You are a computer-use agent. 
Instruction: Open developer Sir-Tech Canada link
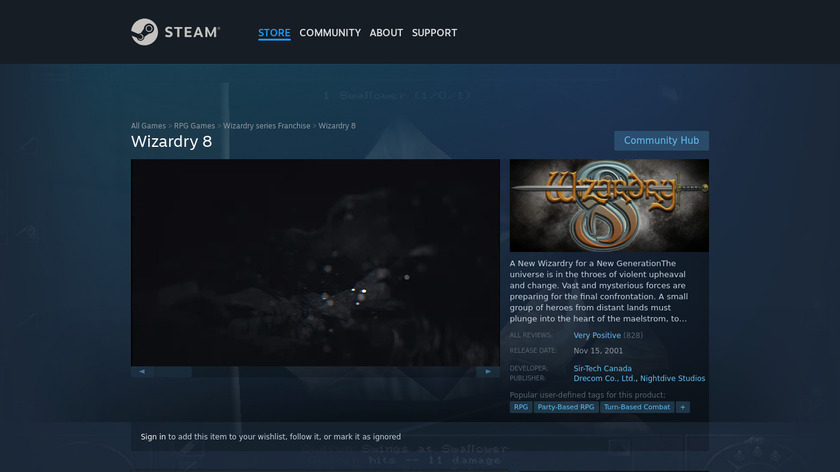coord(602,369)
